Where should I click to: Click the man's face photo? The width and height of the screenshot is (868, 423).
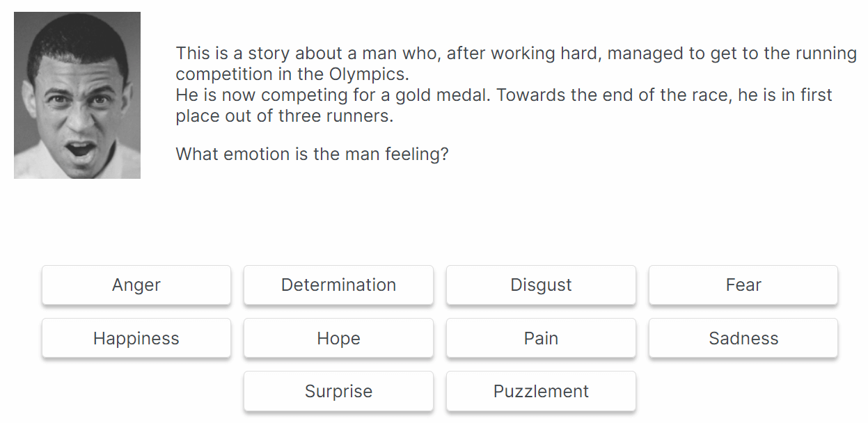pyautogui.click(x=77, y=95)
